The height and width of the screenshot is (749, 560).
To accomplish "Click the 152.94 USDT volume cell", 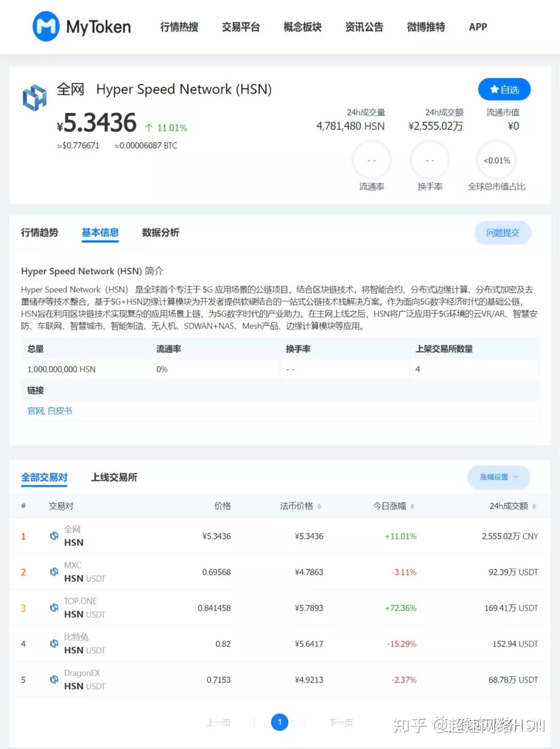I will click(515, 644).
